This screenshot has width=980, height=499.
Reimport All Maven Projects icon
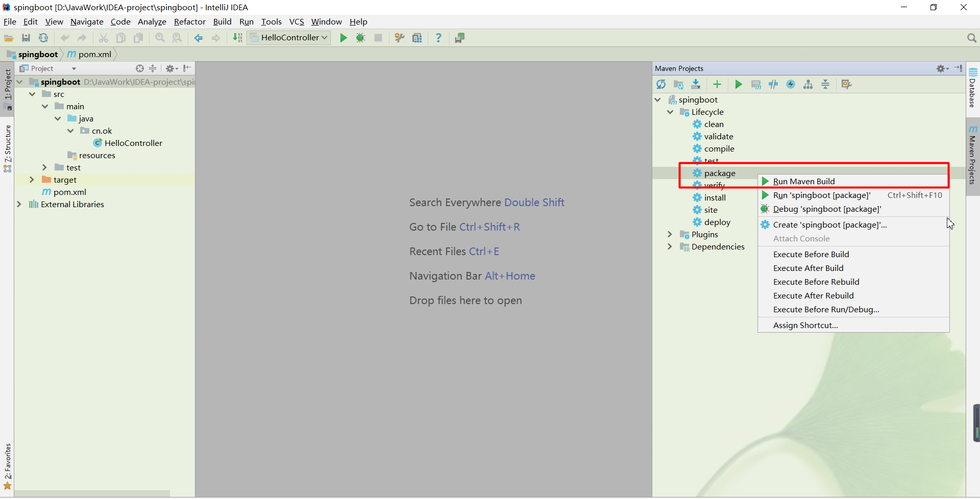tap(661, 84)
